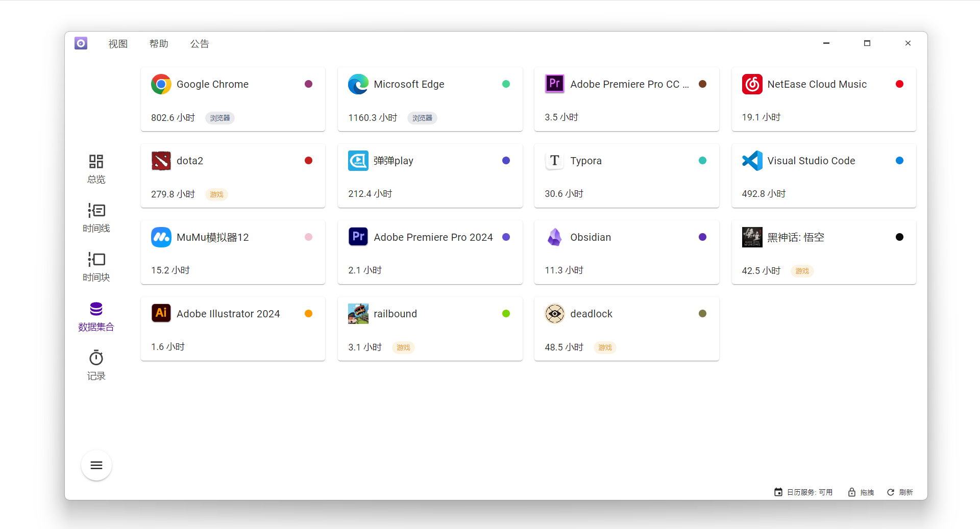
Task: Open the 公告 menu
Action: [x=200, y=43]
